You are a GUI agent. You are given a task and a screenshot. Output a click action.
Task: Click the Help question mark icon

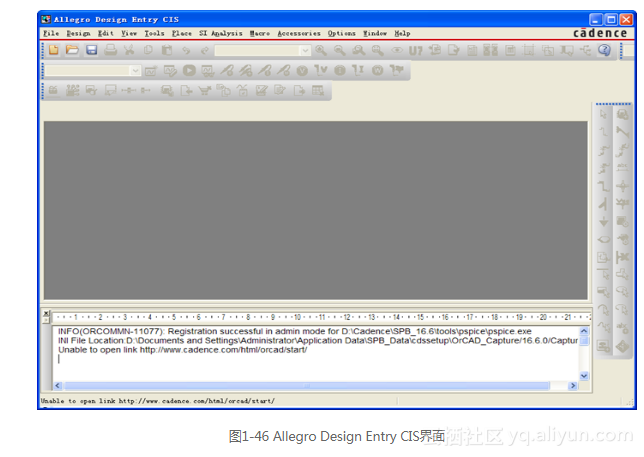(604, 50)
